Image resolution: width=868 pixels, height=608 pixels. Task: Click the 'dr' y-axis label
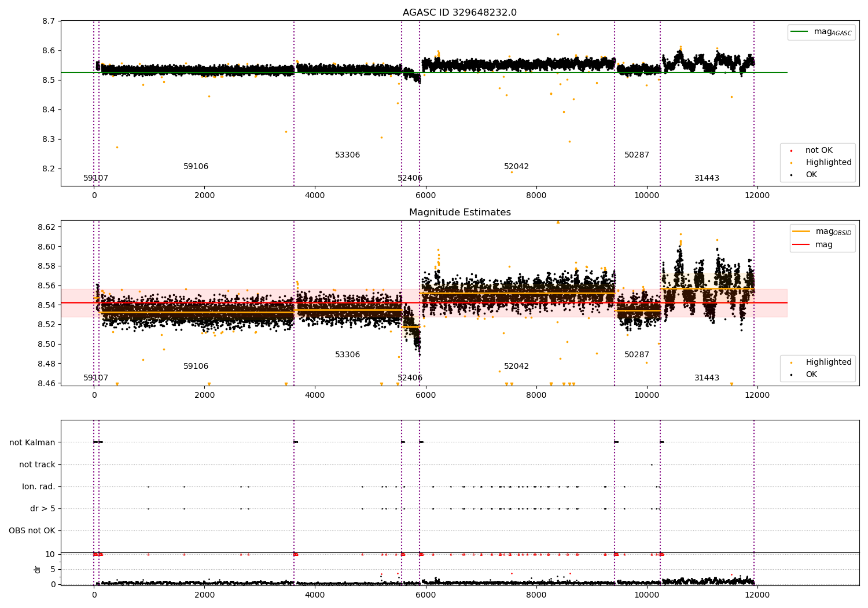[x=38, y=569]
